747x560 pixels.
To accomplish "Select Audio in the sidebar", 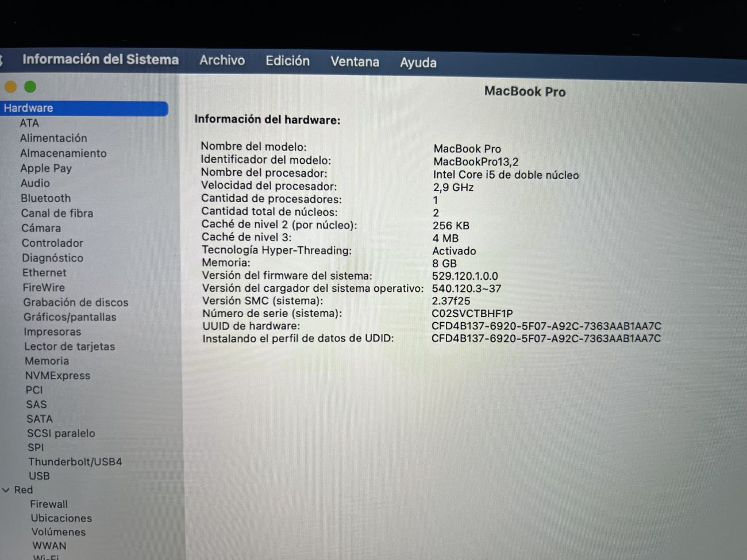I will tap(35, 183).
